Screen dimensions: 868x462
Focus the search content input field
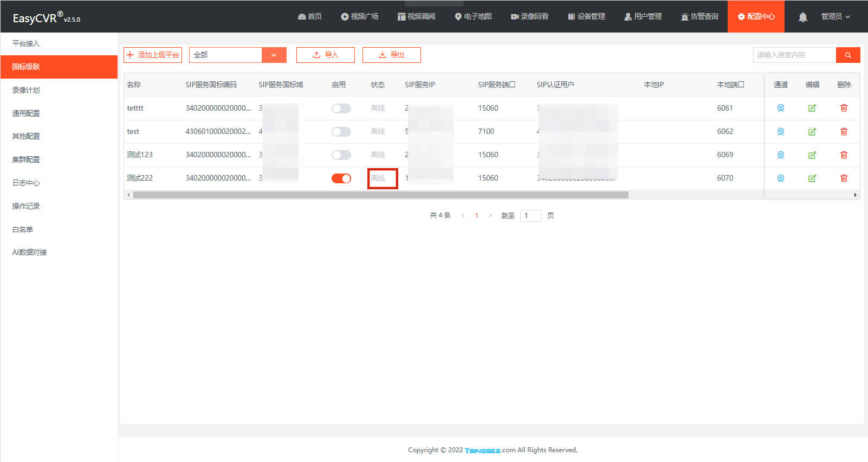point(794,55)
